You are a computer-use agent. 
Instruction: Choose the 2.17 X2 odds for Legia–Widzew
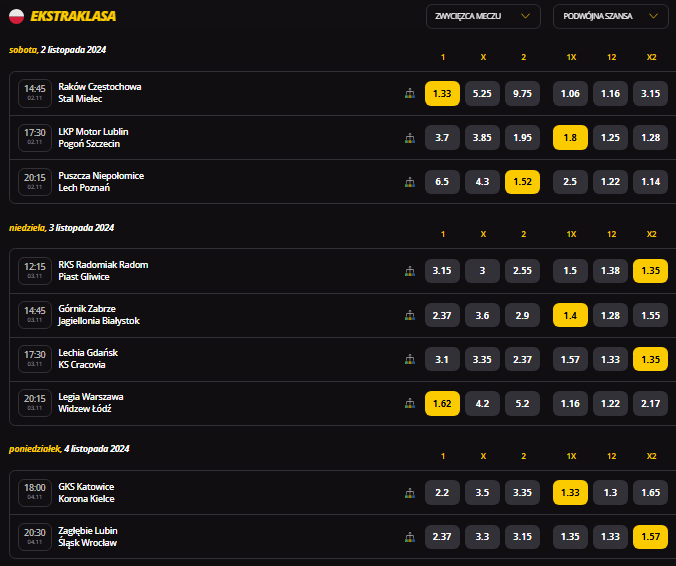[650, 404]
